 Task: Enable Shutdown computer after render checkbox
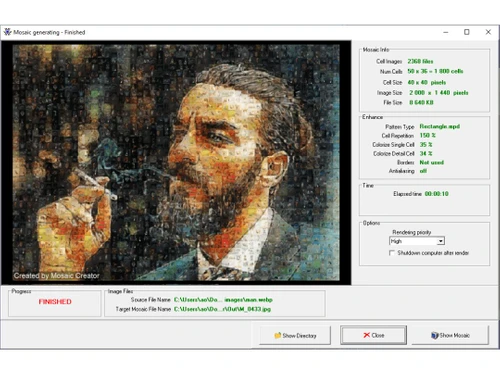point(392,253)
